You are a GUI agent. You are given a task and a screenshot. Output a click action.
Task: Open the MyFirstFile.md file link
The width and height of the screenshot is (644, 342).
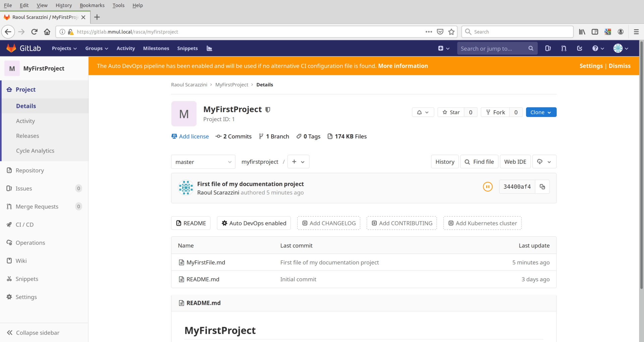[x=206, y=262]
